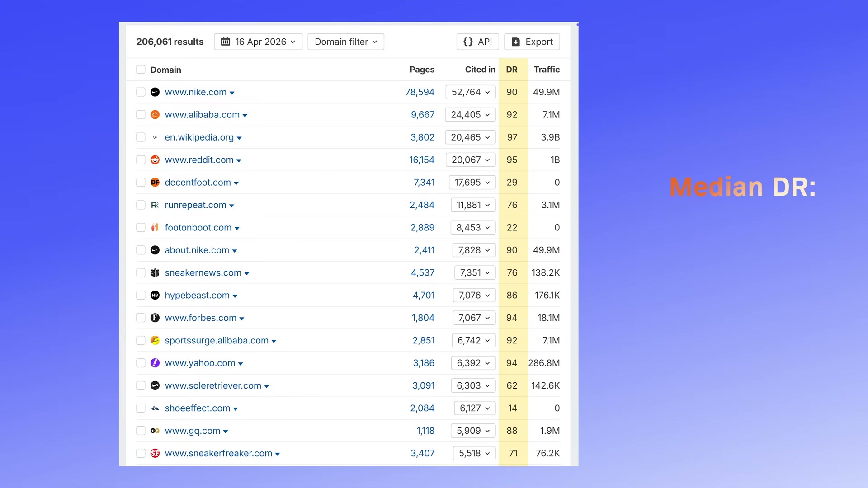Click the Wikipedia favicon beside en.wikipedia.org
The width and height of the screenshot is (868, 488).
pyautogui.click(x=155, y=137)
